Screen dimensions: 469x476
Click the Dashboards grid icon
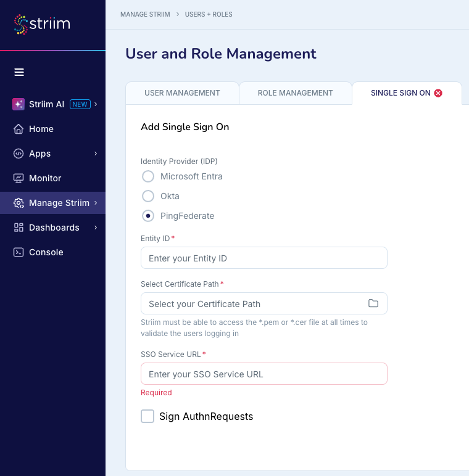click(x=19, y=228)
